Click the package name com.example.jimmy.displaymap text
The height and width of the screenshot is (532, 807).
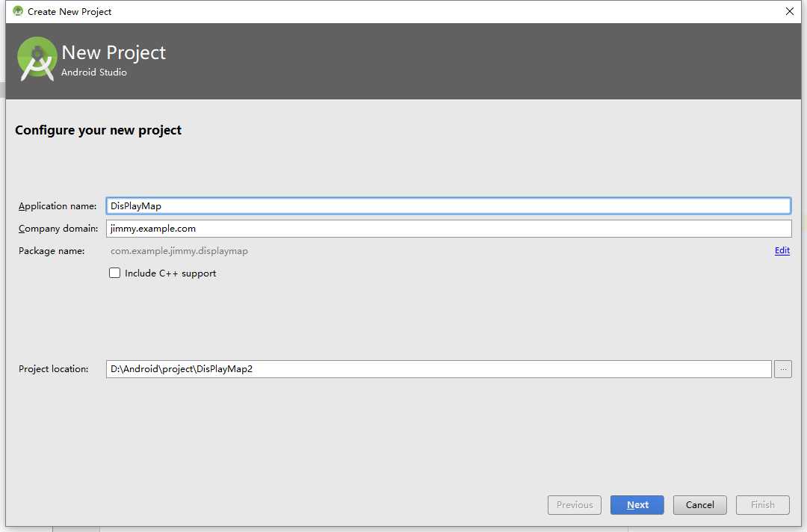[x=179, y=251]
